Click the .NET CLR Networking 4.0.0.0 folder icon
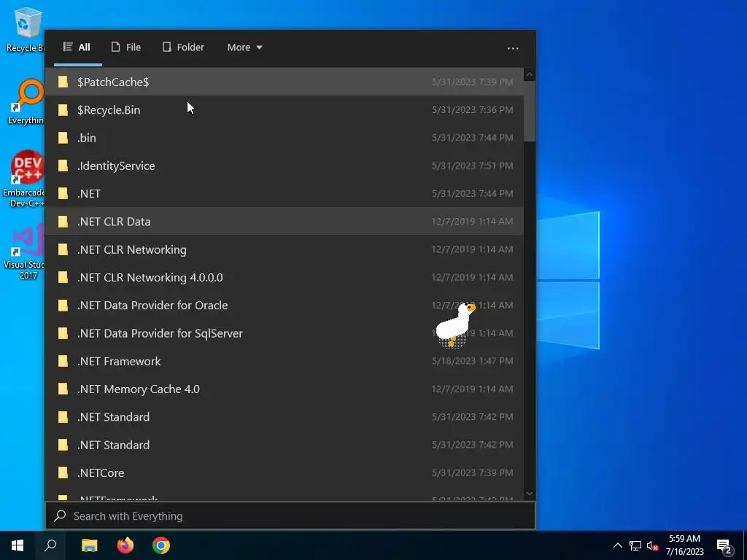 tap(63, 277)
